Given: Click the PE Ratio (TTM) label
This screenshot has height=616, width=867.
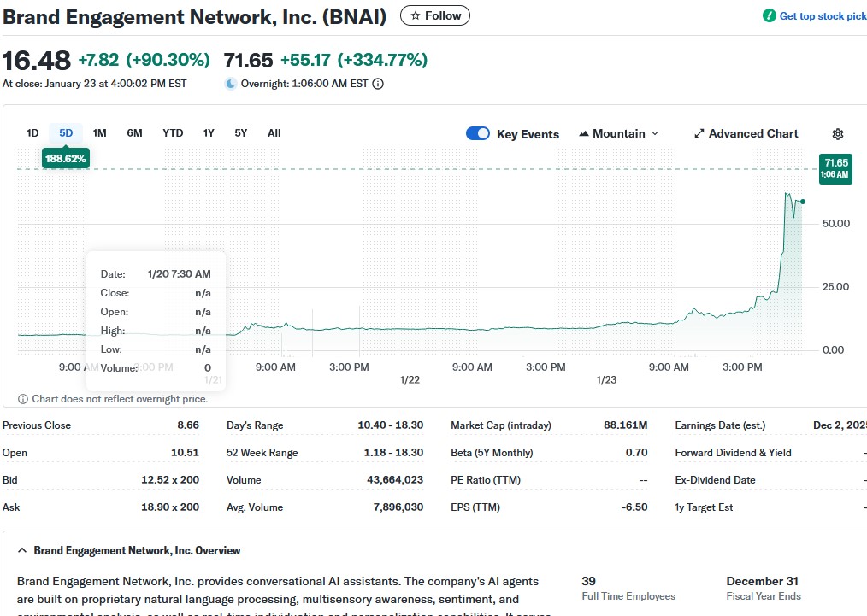Looking at the screenshot, I should [486, 479].
